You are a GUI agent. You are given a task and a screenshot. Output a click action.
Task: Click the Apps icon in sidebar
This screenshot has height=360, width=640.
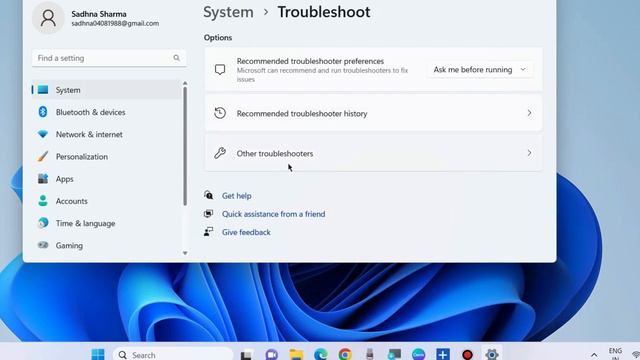tap(43, 178)
